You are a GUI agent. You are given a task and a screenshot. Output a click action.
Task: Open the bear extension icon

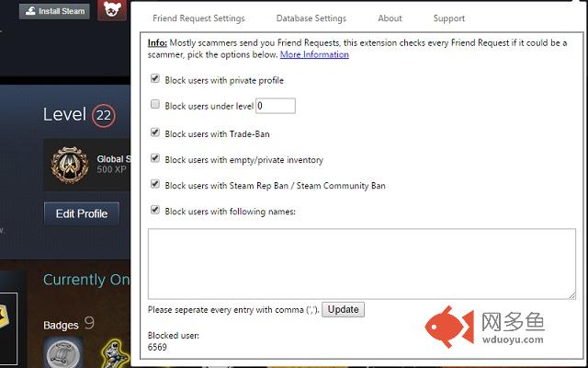(x=112, y=10)
